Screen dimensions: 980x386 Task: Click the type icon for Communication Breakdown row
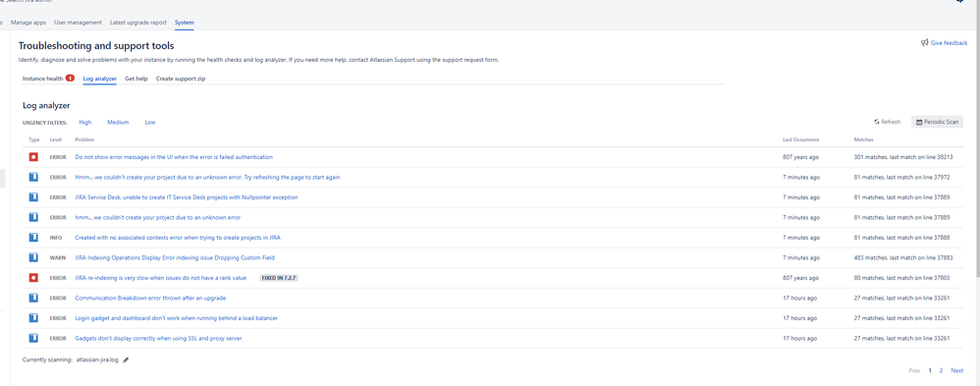pos(33,298)
